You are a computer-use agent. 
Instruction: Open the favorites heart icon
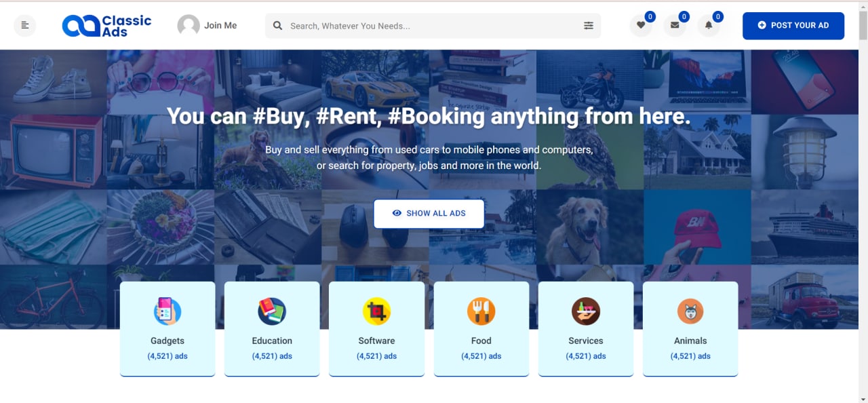(x=640, y=26)
